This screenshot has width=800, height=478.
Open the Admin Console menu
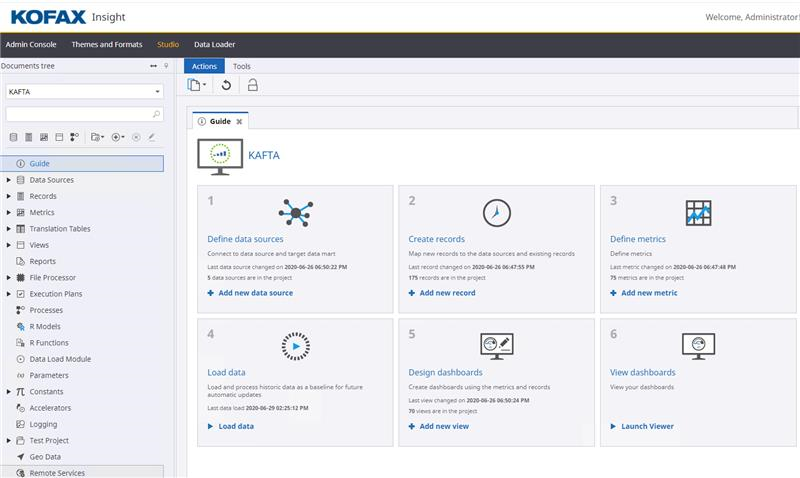(31, 44)
